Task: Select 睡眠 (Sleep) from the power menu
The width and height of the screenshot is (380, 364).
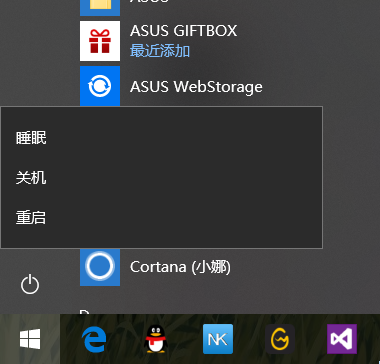Action: click(162, 138)
